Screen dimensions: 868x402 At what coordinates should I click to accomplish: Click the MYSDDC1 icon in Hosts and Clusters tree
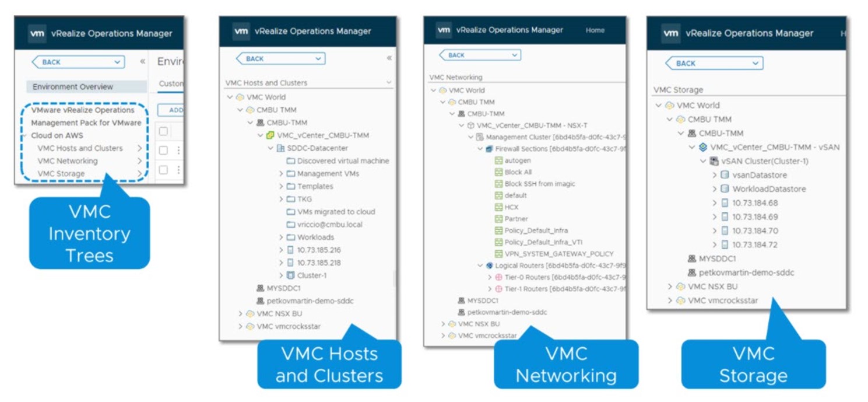[261, 288]
